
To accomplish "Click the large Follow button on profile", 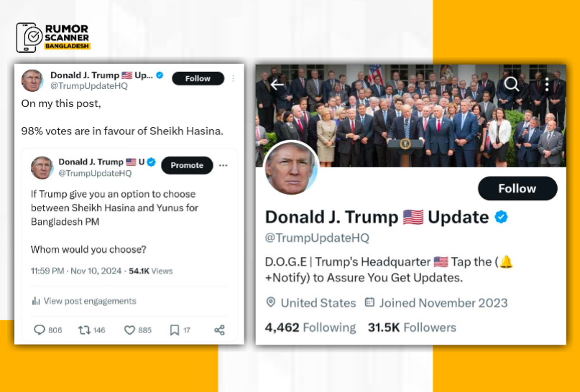I will point(517,188).
